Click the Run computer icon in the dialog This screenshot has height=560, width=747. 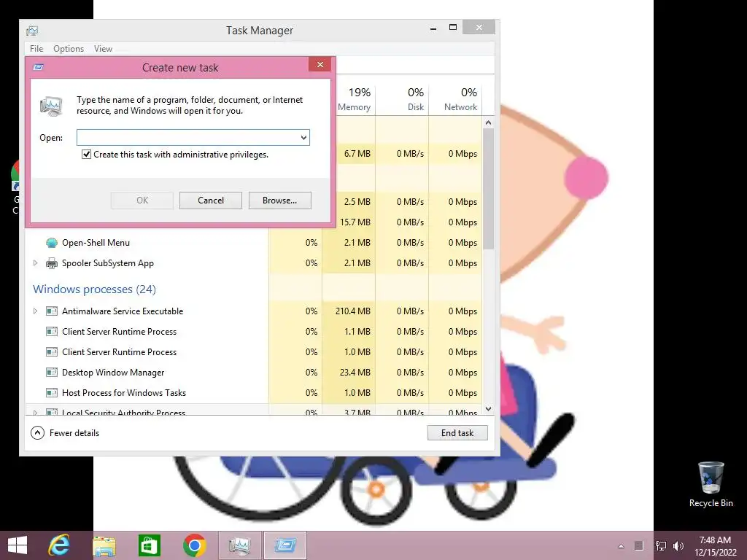(x=51, y=106)
